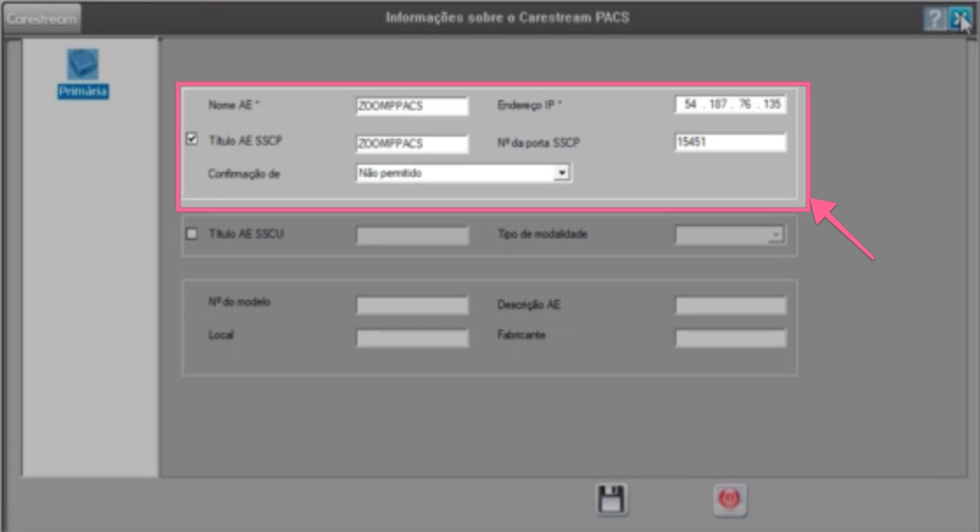Select the Local input field
The height and width of the screenshot is (532, 980).
[412, 335]
